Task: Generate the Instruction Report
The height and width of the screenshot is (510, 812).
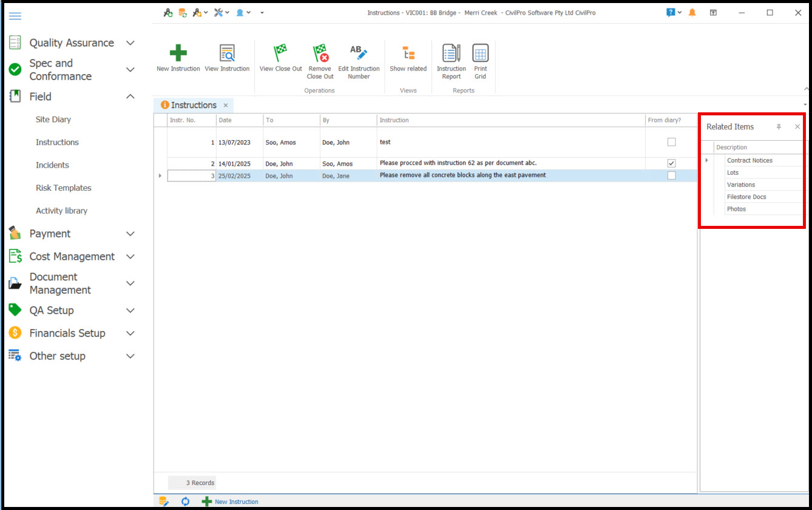Action: click(451, 54)
